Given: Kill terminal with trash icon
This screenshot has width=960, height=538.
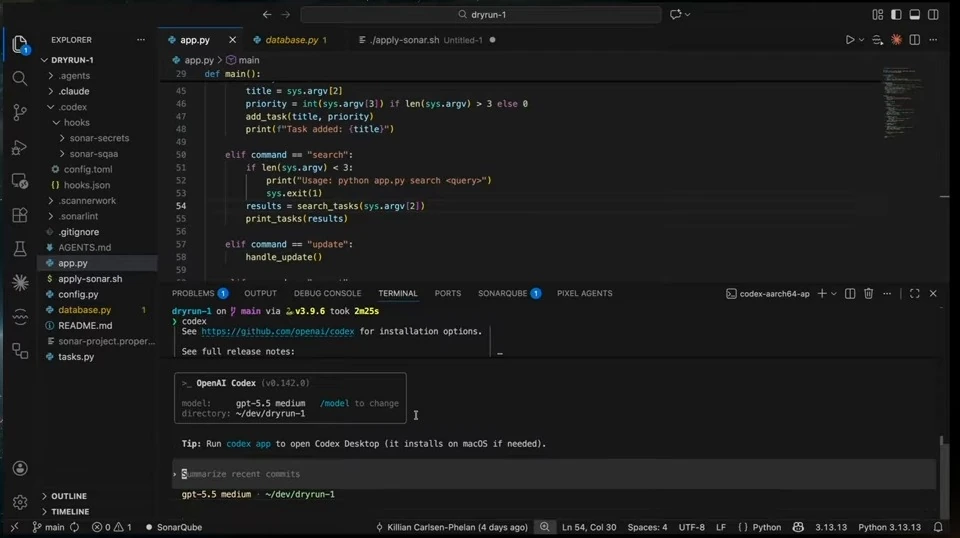Looking at the screenshot, I should click(868, 294).
